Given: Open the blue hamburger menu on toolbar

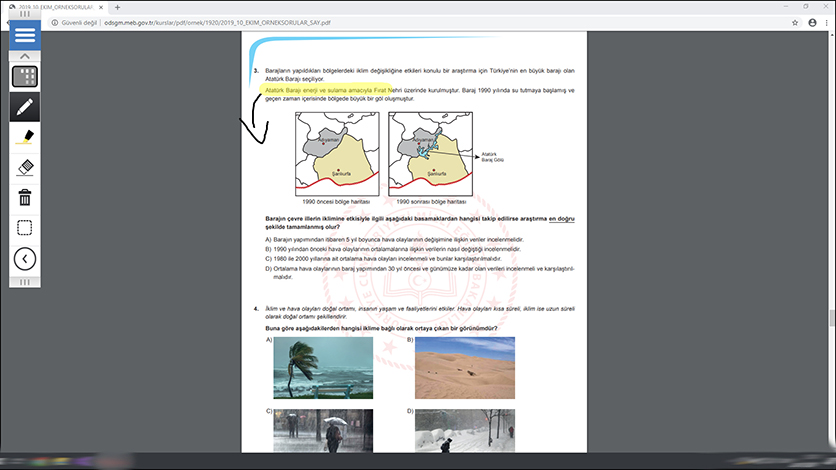Looking at the screenshot, I should point(25,35).
